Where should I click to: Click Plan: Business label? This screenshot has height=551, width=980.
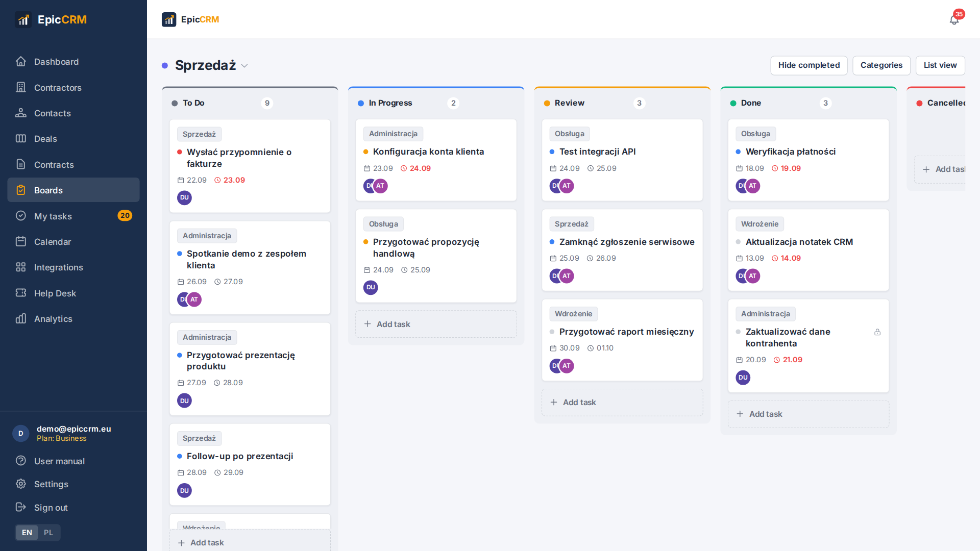coord(62,438)
